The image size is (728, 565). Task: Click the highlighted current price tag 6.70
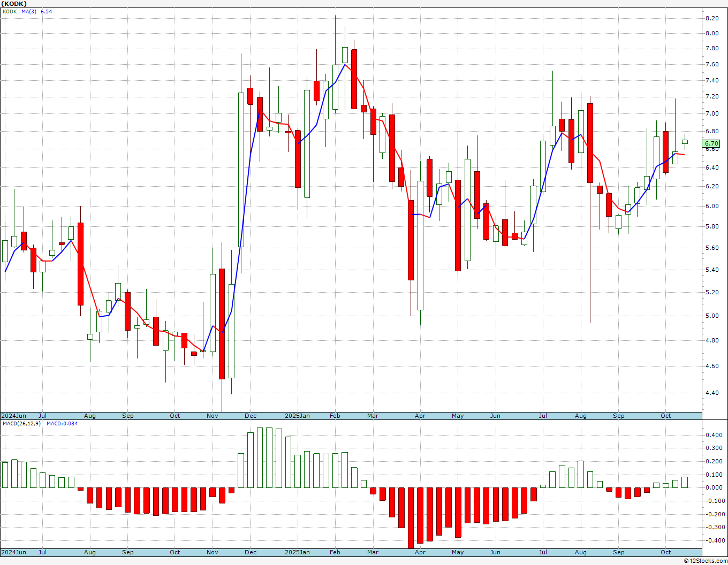[x=711, y=143]
